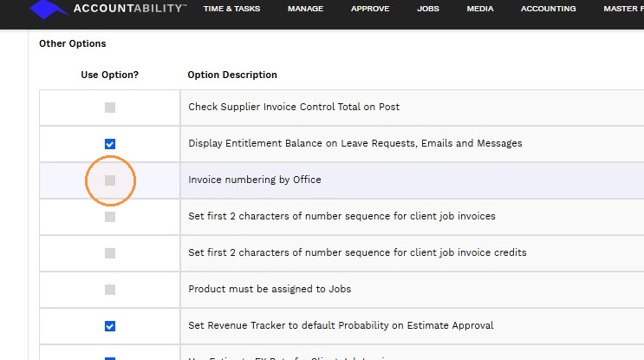Open the Approve menu
The image size is (644, 360).
pos(370,9)
